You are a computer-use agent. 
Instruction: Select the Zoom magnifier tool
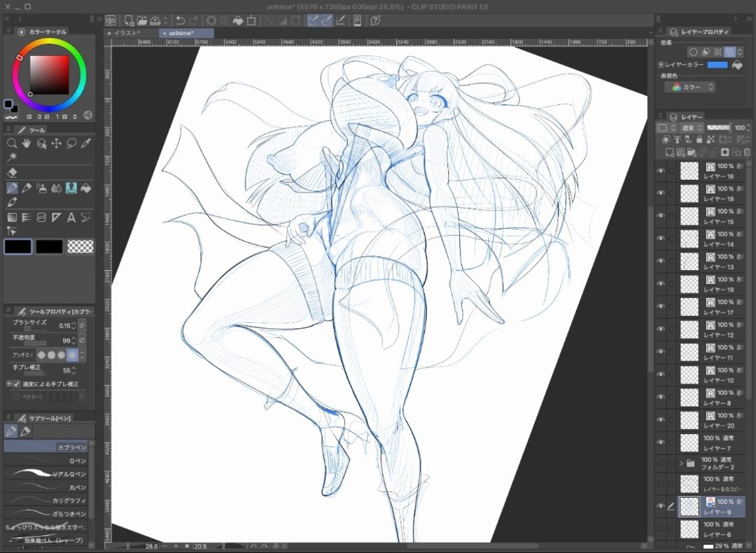[12, 143]
